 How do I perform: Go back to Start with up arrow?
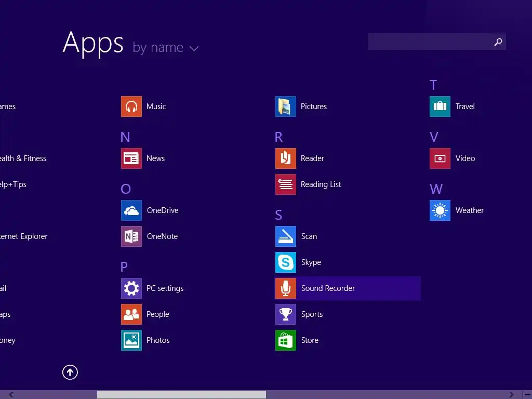pos(70,372)
